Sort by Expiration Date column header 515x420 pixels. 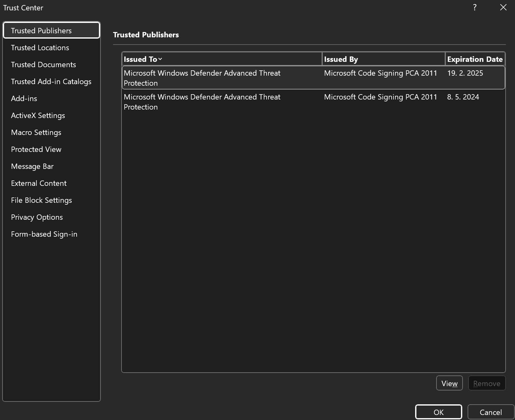click(475, 59)
